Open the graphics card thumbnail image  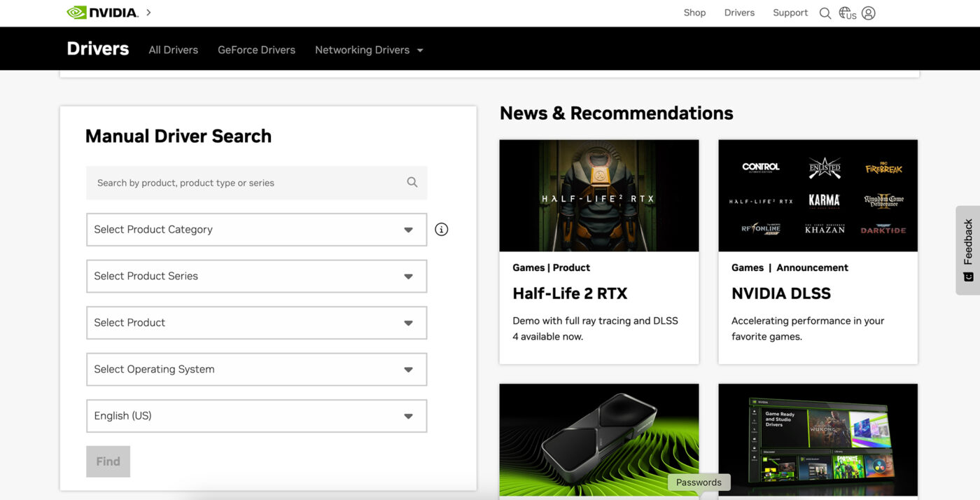pos(599,440)
